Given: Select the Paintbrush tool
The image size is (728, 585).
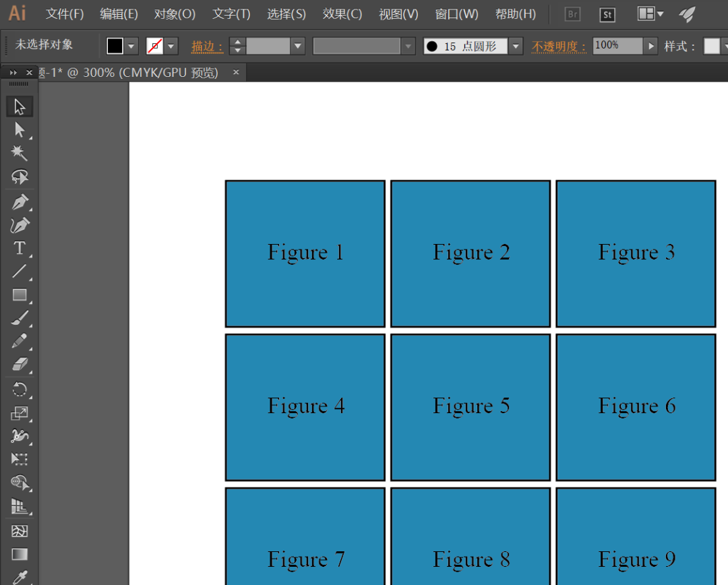Looking at the screenshot, I should [x=20, y=319].
